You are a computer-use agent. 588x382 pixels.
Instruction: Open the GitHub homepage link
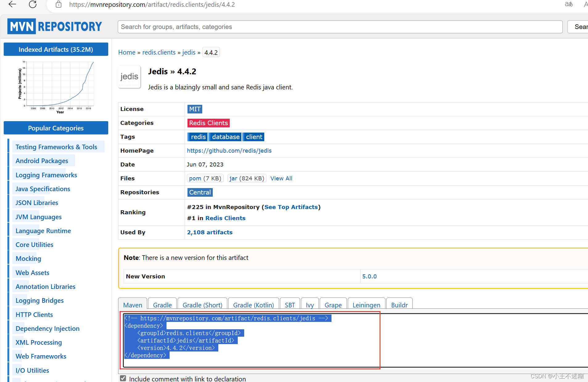[x=229, y=150]
